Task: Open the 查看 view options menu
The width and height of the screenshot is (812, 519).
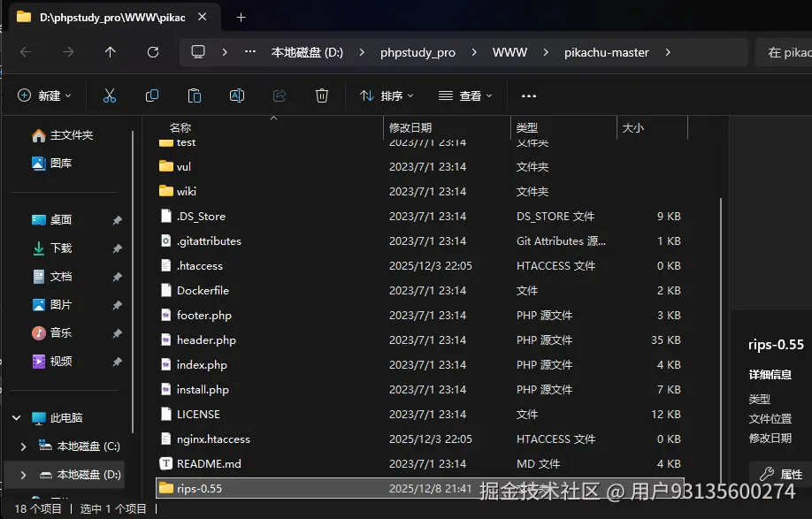Action: [466, 95]
